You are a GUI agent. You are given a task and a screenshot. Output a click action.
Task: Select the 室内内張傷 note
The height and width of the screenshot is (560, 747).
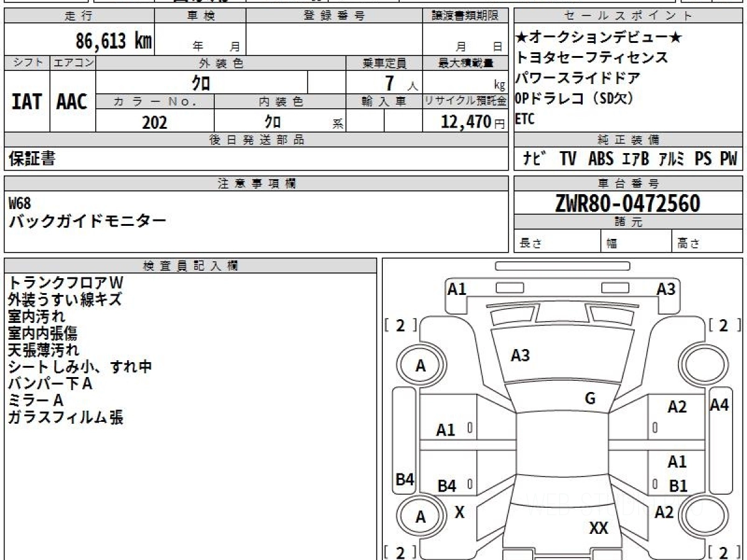(43, 333)
